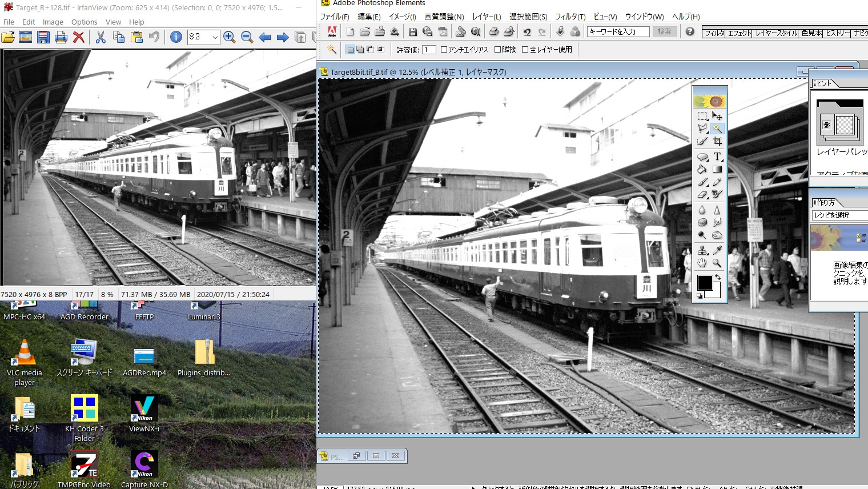Choose the New Selection mode button
This screenshot has height=489, width=868.
pyautogui.click(x=351, y=50)
